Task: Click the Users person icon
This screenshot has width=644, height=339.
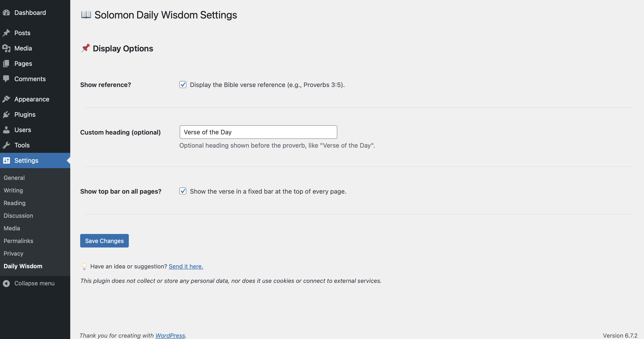Action: 6,130
